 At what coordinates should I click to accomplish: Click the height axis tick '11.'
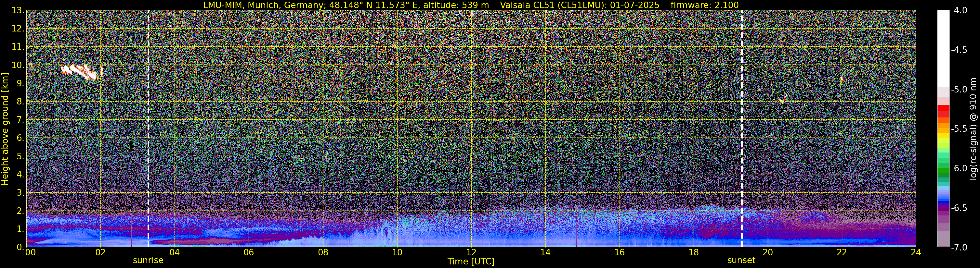(18, 47)
